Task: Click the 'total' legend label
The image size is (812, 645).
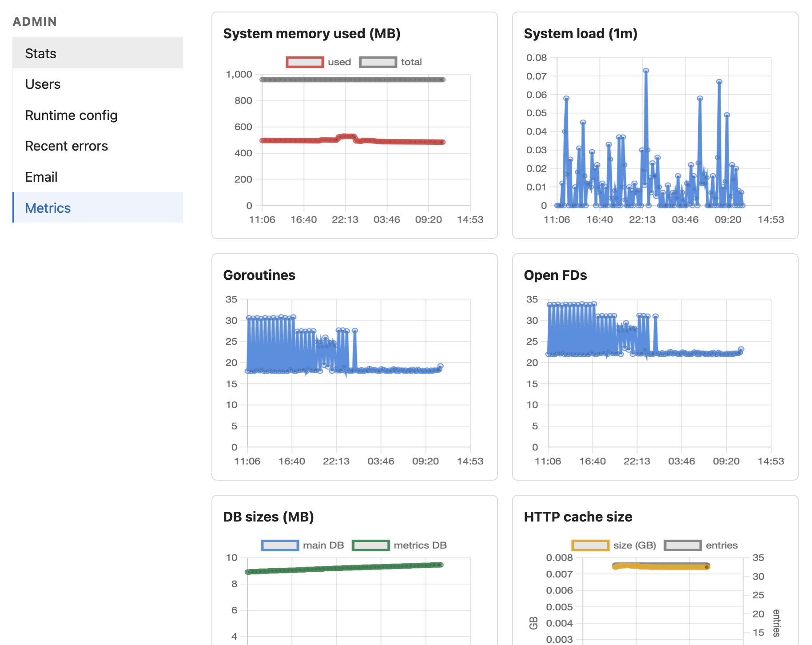Action: (411, 62)
